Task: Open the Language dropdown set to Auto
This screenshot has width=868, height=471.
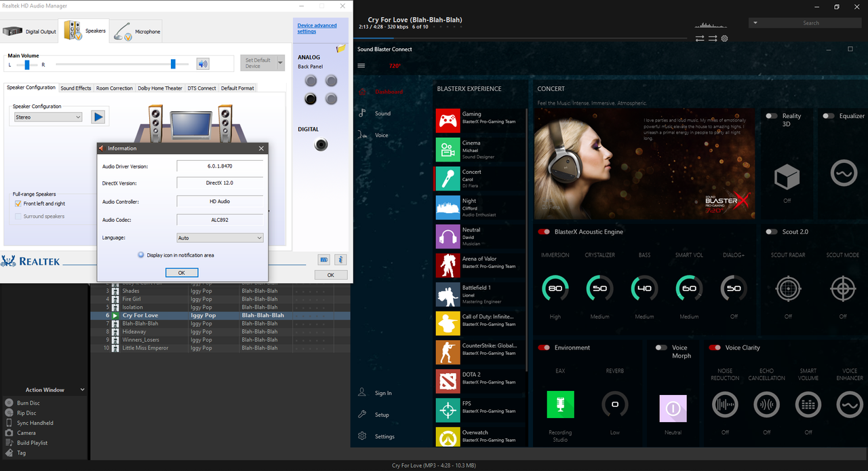Action: tap(220, 238)
